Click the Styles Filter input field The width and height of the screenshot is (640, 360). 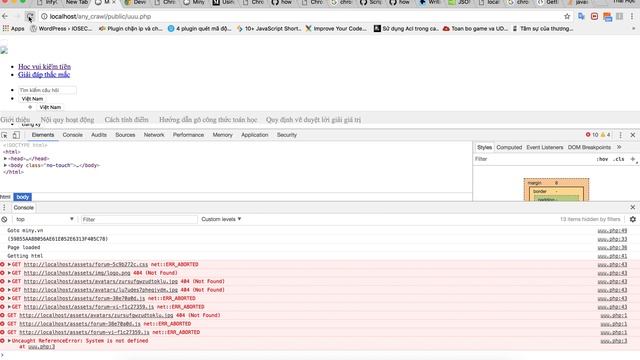coord(533,159)
